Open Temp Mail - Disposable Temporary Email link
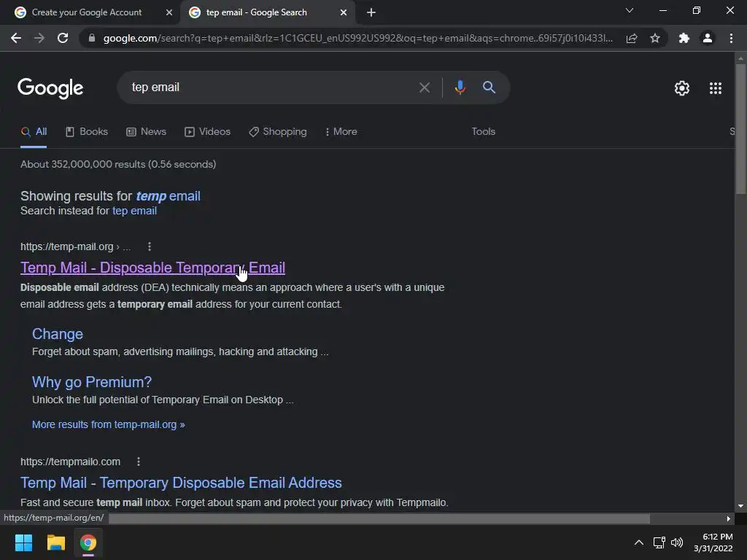747x560 pixels. pyautogui.click(x=152, y=268)
